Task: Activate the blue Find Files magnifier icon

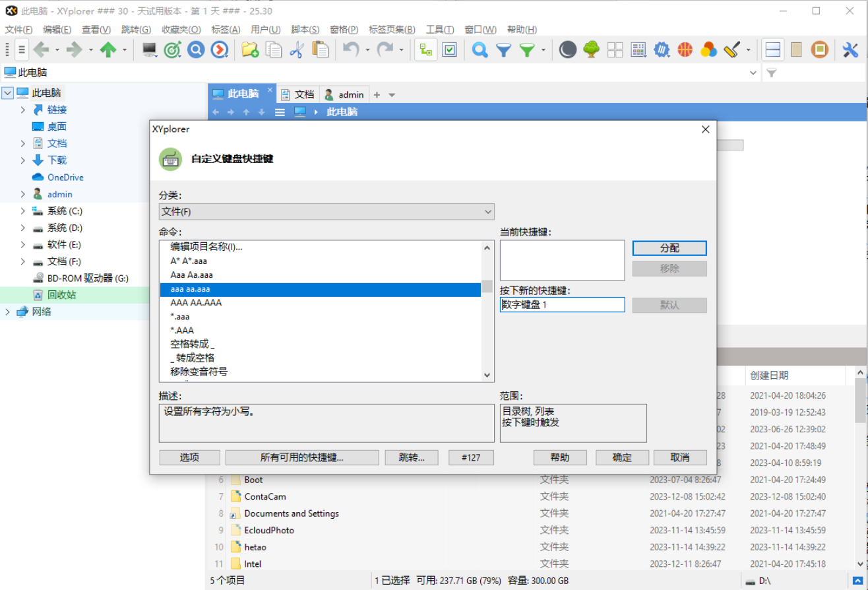Action: (x=480, y=49)
